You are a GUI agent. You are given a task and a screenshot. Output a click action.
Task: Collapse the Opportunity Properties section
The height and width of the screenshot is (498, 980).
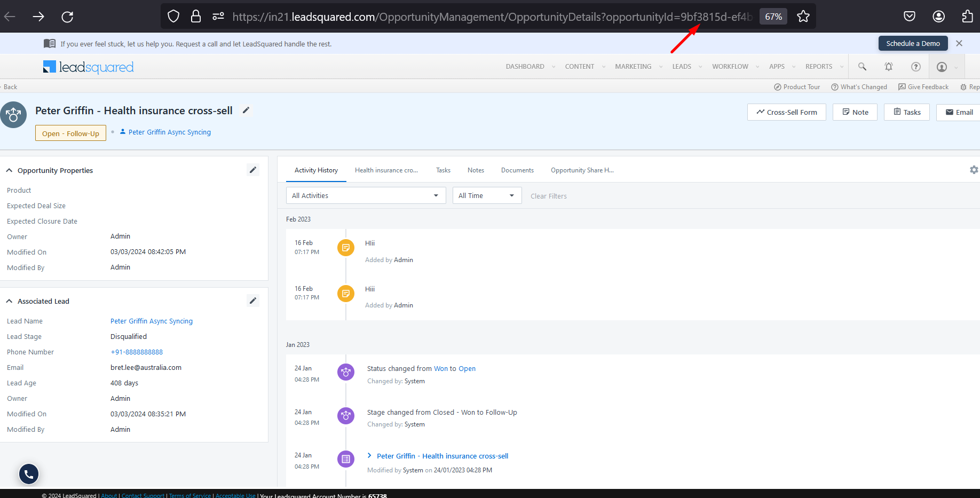pyautogui.click(x=9, y=170)
